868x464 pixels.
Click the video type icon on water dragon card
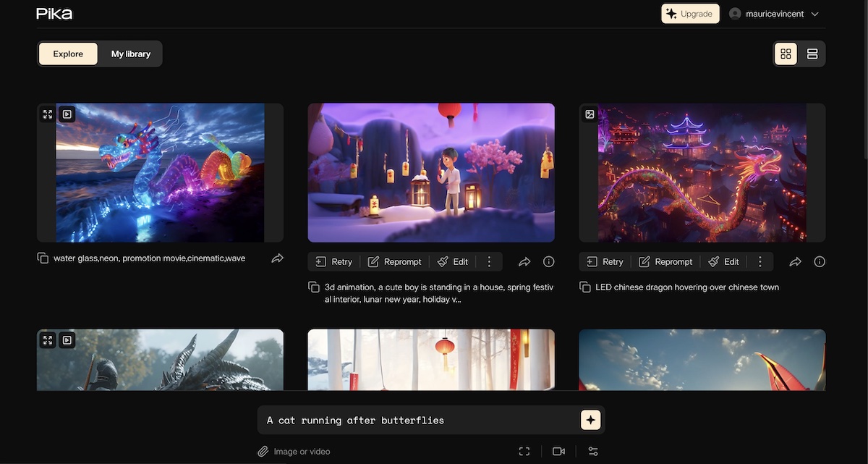pyautogui.click(x=67, y=114)
